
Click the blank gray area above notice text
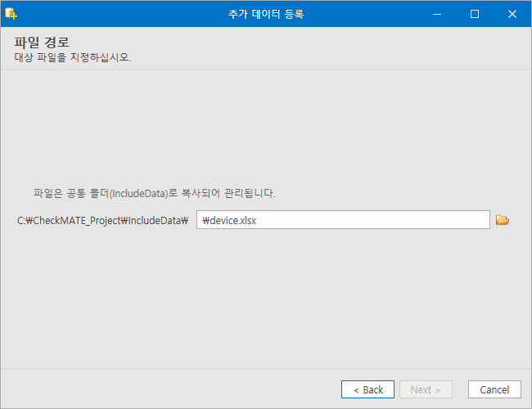(x=266, y=129)
